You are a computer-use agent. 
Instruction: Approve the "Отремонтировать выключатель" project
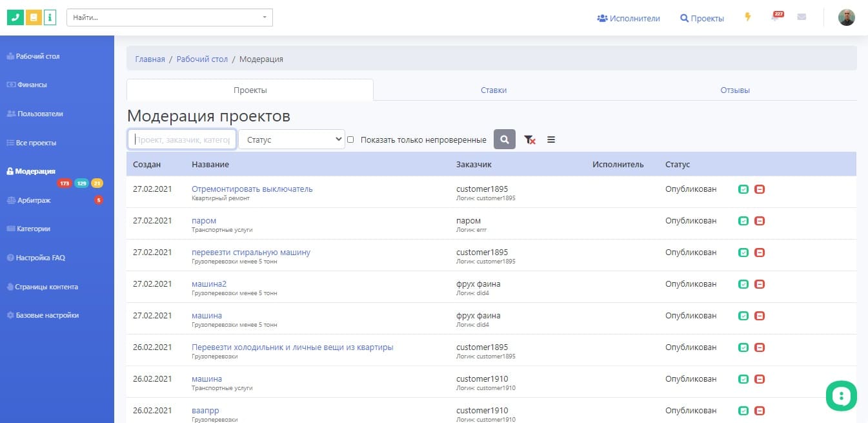click(743, 189)
